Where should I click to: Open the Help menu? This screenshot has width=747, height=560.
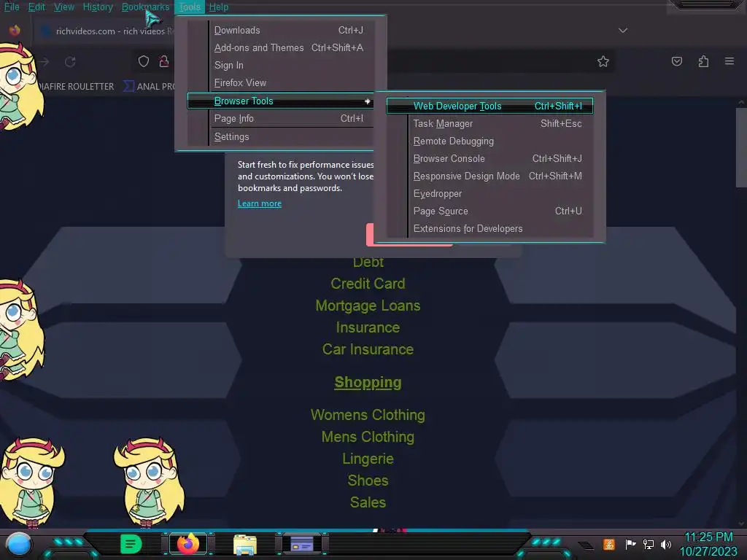tap(219, 7)
